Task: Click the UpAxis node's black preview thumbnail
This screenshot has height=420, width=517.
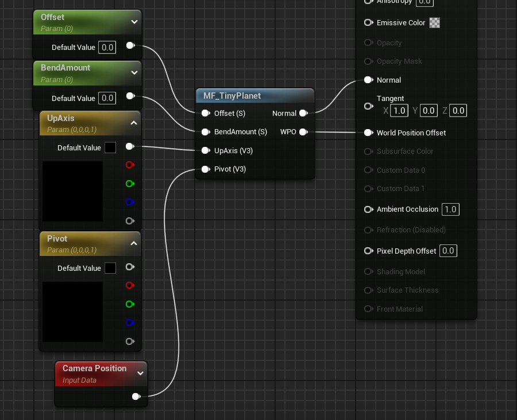Action: pyautogui.click(x=72, y=192)
